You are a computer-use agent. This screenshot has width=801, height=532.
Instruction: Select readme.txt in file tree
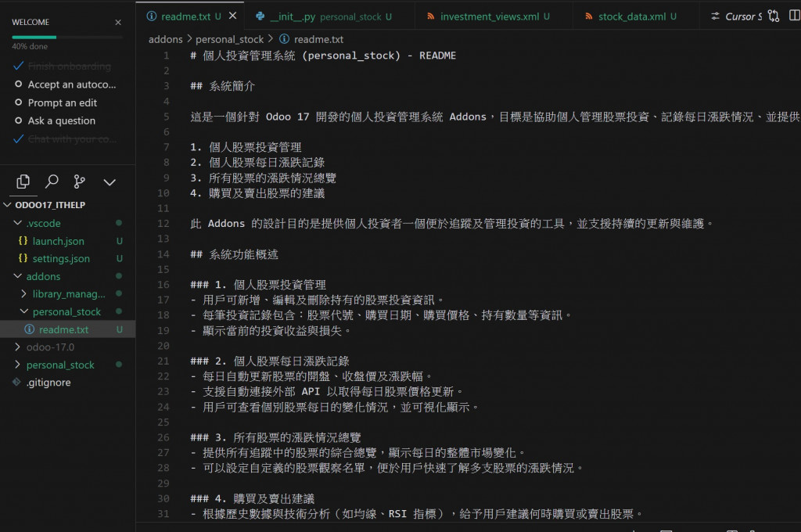67,329
